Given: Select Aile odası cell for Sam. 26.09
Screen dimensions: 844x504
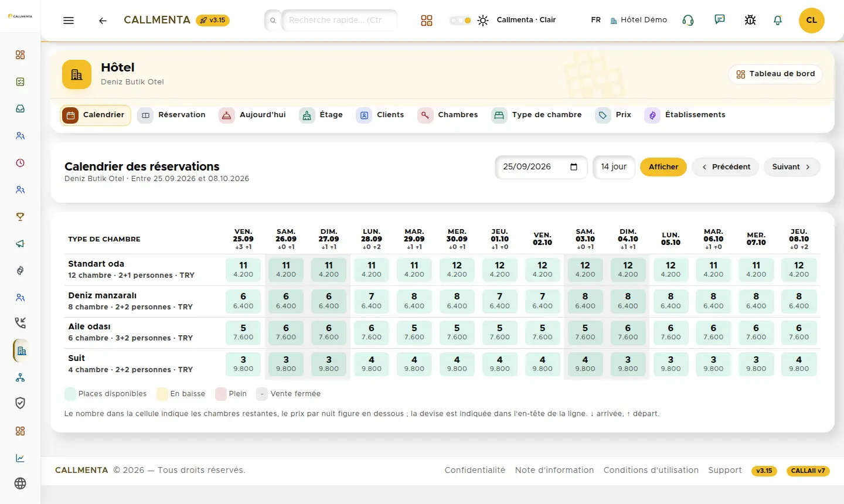Looking at the screenshot, I should pos(286,333).
